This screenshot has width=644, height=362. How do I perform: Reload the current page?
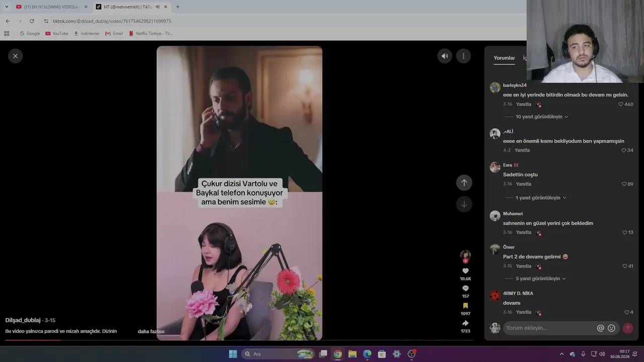point(32,21)
